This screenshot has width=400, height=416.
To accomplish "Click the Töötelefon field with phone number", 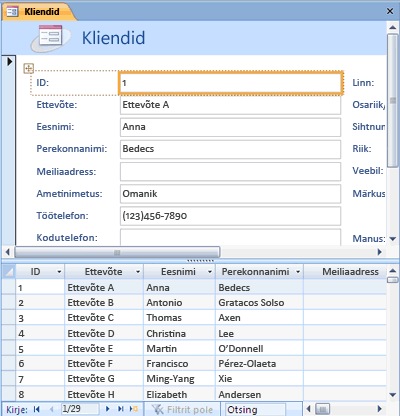I will point(230,216).
